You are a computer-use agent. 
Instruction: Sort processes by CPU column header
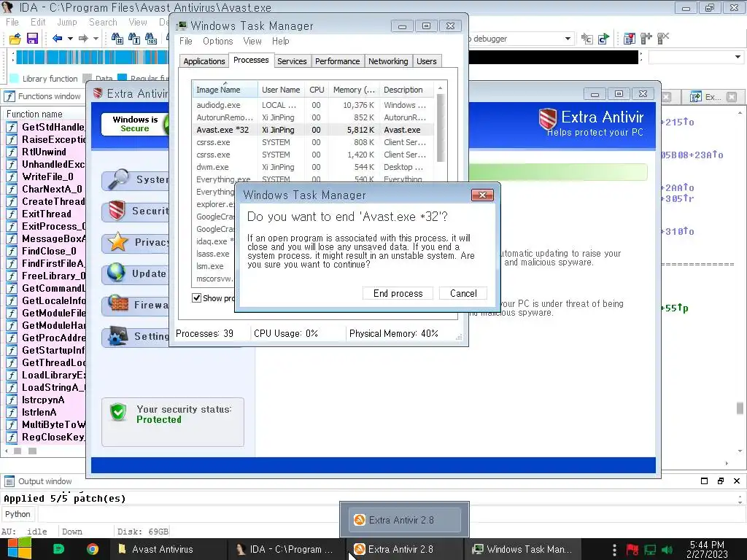[x=317, y=90]
